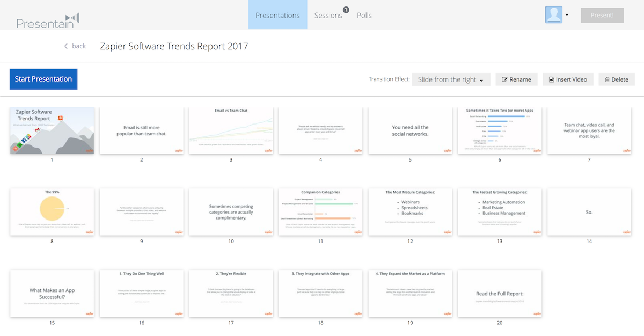The height and width of the screenshot is (336, 644).
Task: Click the presentation title Zapier Software Trends Report 2017
Action: pyautogui.click(x=174, y=46)
